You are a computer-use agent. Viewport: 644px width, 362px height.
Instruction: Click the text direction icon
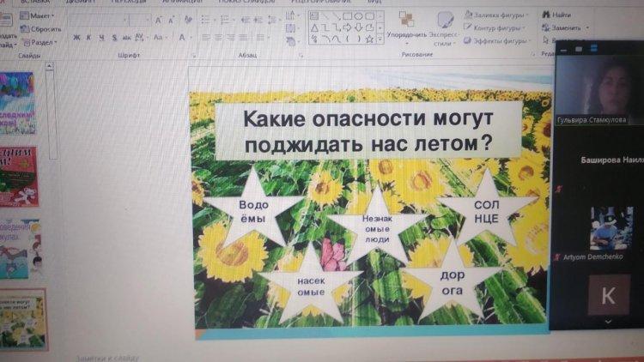pos(291,15)
